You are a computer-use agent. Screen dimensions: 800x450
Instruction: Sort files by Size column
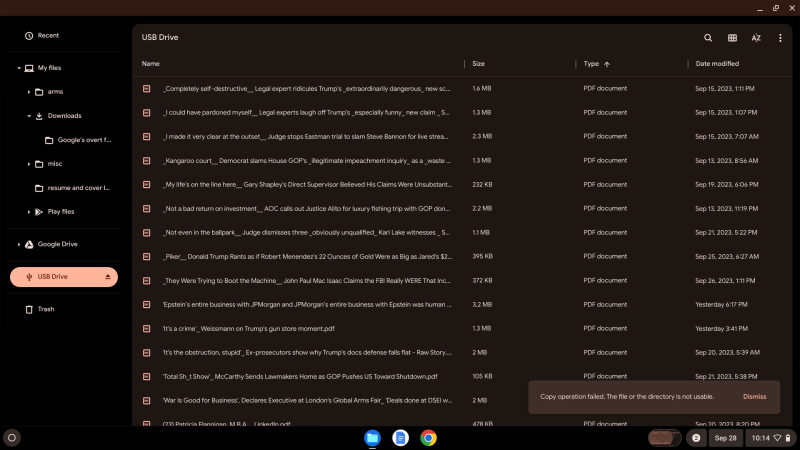478,64
